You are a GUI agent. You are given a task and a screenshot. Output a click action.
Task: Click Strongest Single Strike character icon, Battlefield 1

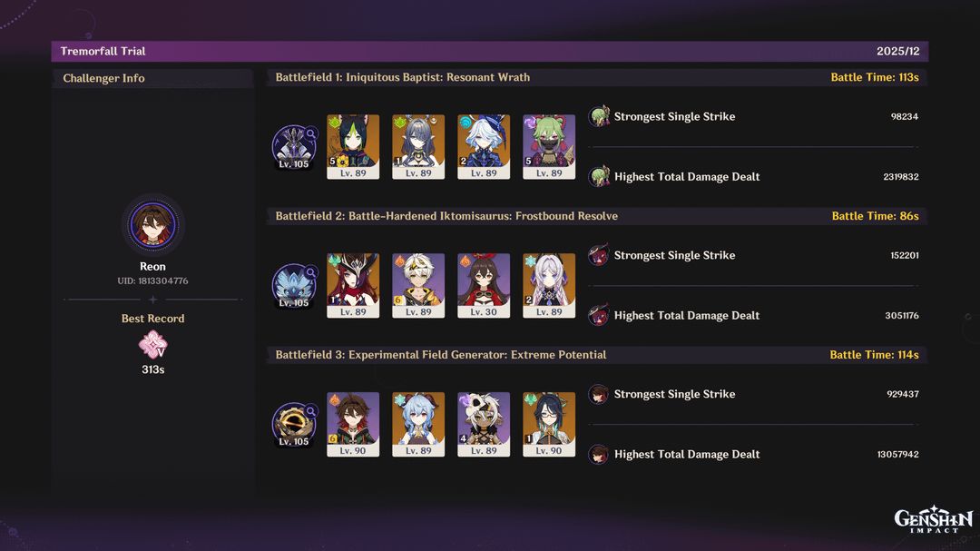(599, 116)
